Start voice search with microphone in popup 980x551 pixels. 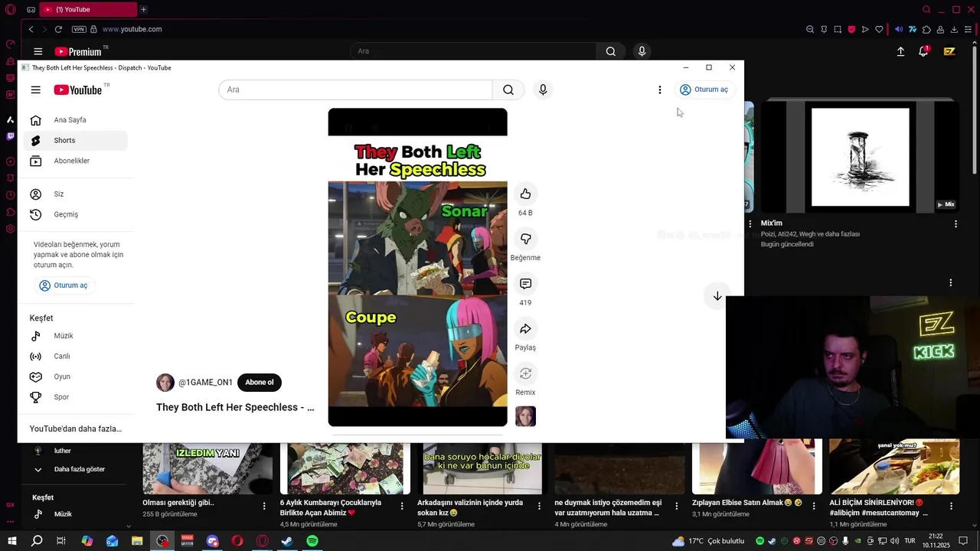[543, 90]
